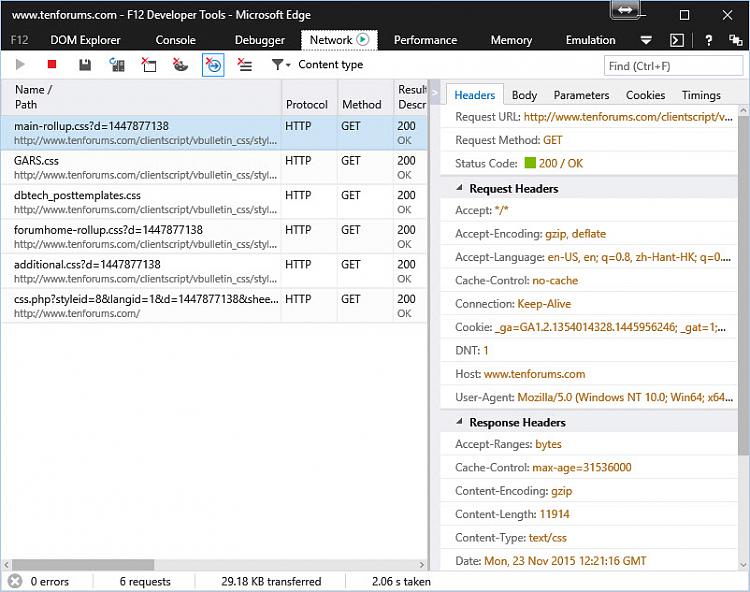The width and height of the screenshot is (750, 592).
Task: Click down arrow of headers scrollbar
Action: [743, 565]
